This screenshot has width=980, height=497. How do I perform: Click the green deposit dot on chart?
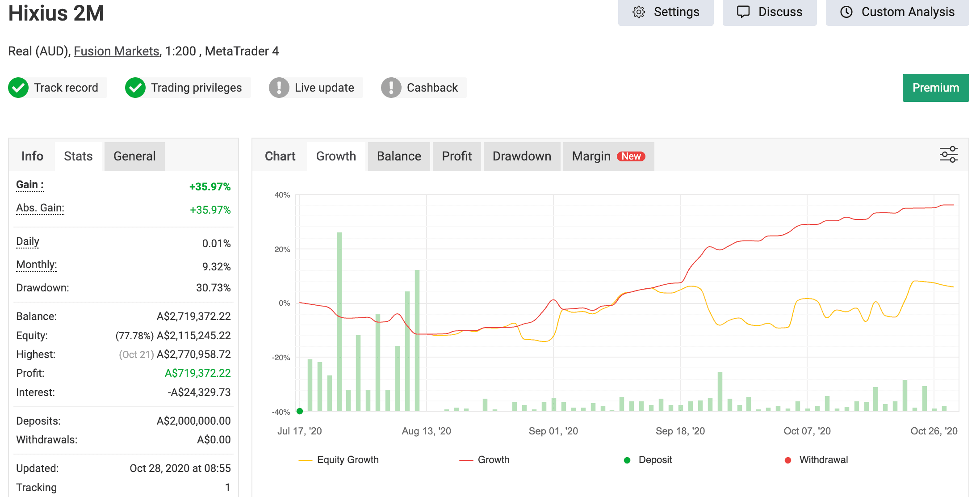click(300, 411)
